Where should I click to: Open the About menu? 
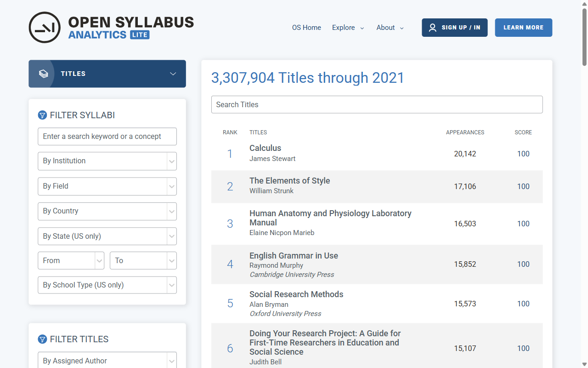[x=390, y=28]
